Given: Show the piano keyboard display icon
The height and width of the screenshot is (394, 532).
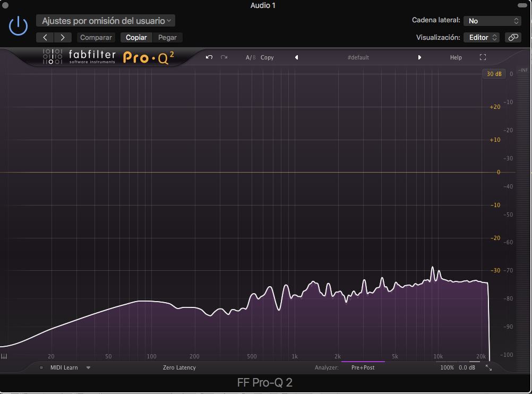Looking at the screenshot, I should [4, 357].
